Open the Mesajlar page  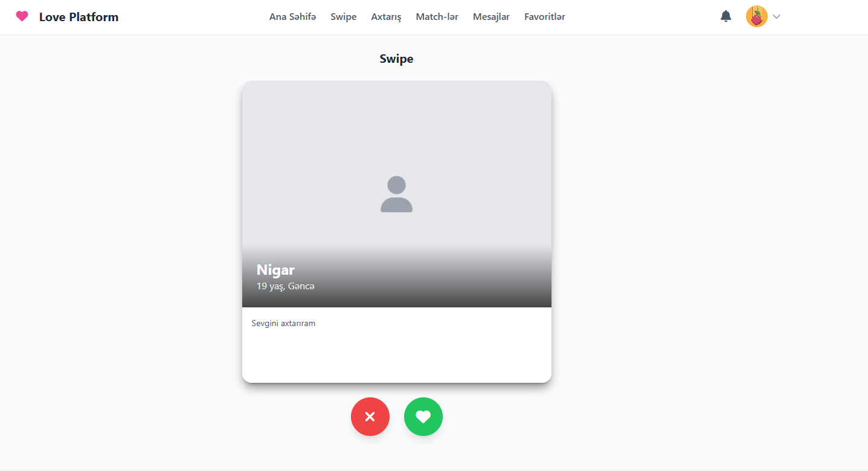[x=491, y=17]
